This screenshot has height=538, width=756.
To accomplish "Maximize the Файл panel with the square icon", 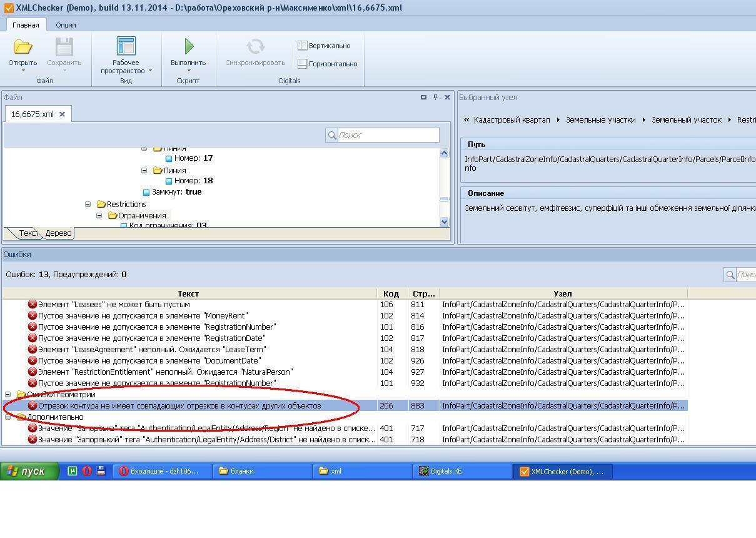I will coord(423,97).
